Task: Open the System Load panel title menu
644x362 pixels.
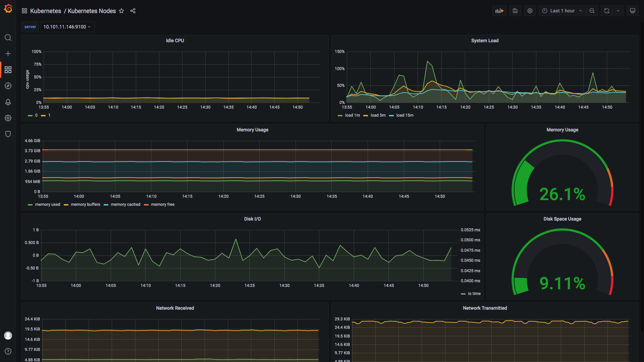Action: (485, 41)
